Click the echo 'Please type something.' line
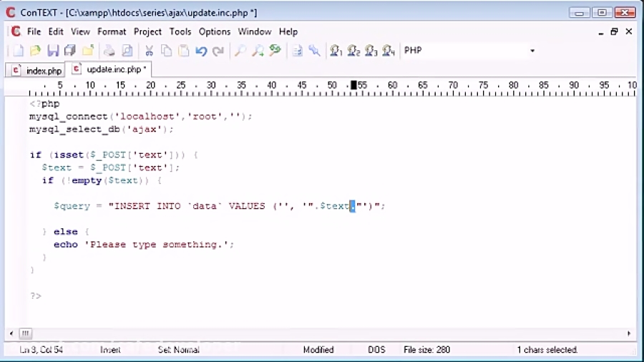The height and width of the screenshot is (362, 644). pos(144,245)
